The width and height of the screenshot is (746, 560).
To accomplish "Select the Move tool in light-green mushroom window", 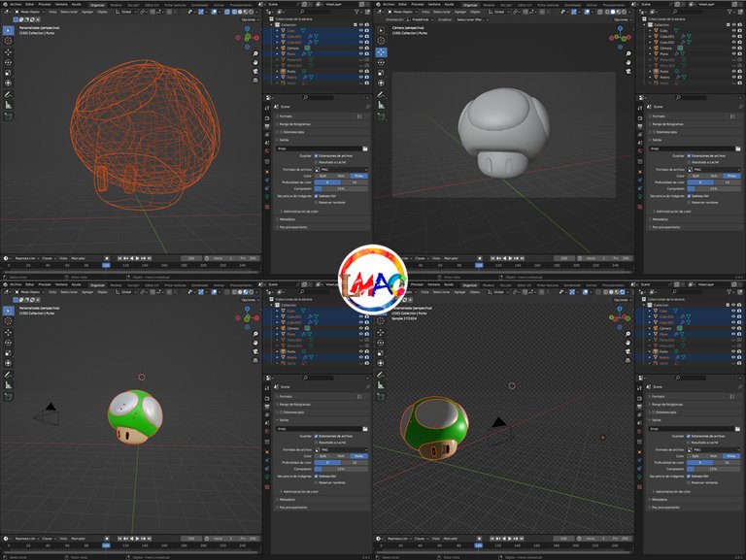I will (8, 332).
